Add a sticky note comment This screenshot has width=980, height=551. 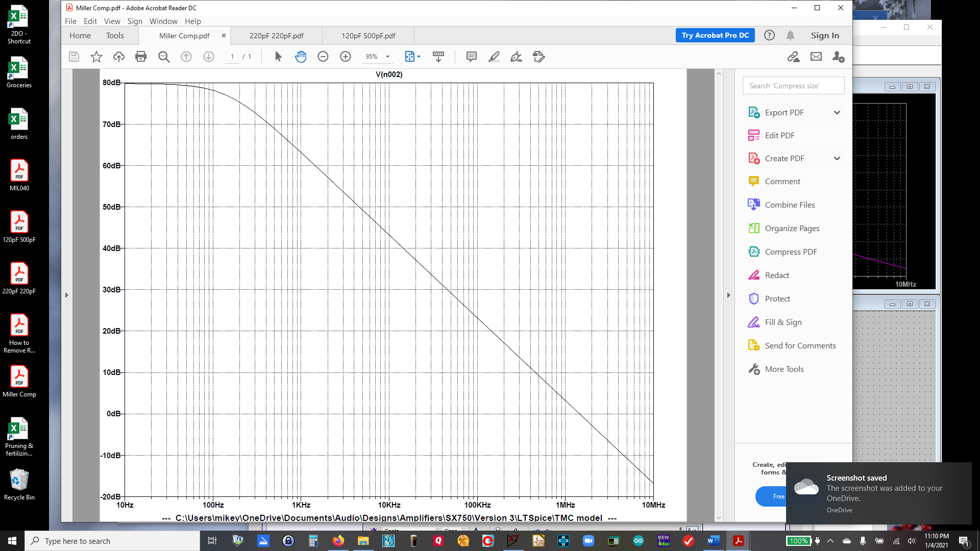click(472, 57)
